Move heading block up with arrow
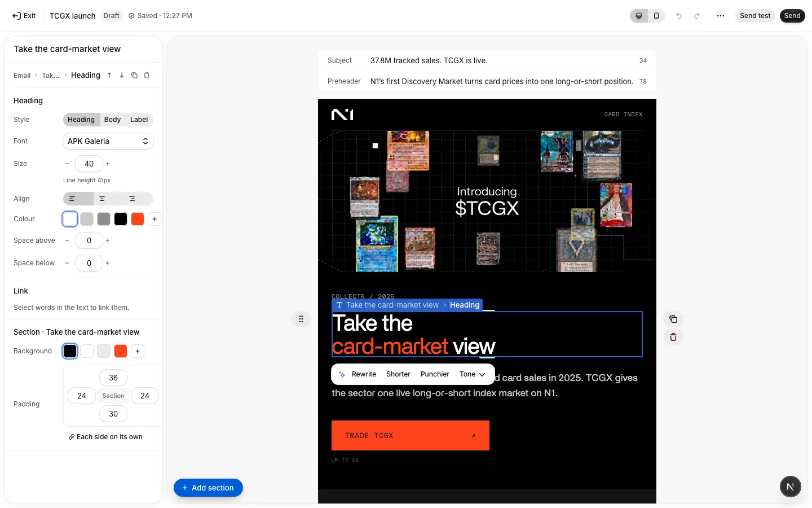Screen dimensions: 812x508 (109, 75)
